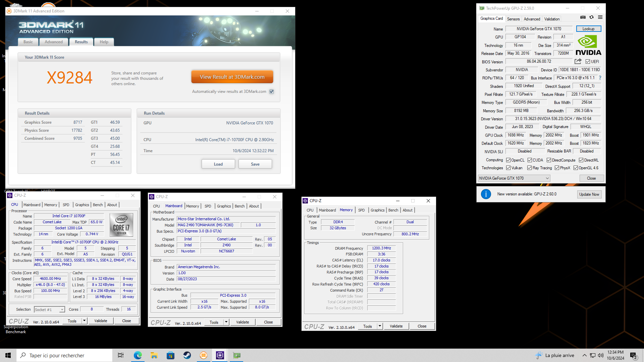Click Tools button in CPU-Z CPU window
This screenshot has height=362, width=644.
(x=72, y=321)
